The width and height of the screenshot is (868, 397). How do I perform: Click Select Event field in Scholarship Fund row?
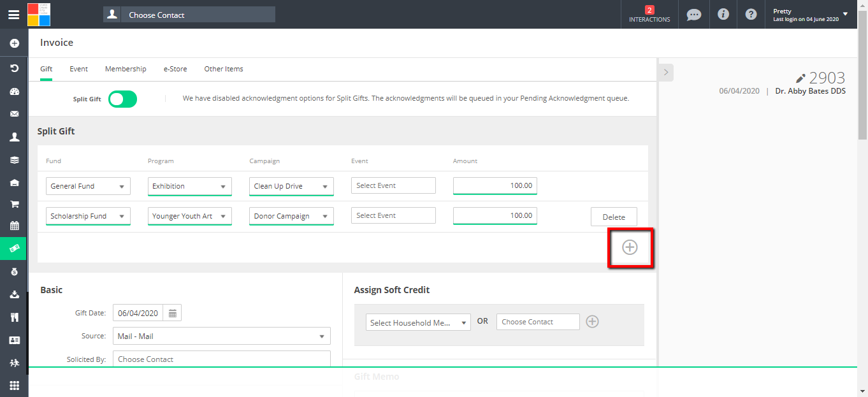pos(393,215)
